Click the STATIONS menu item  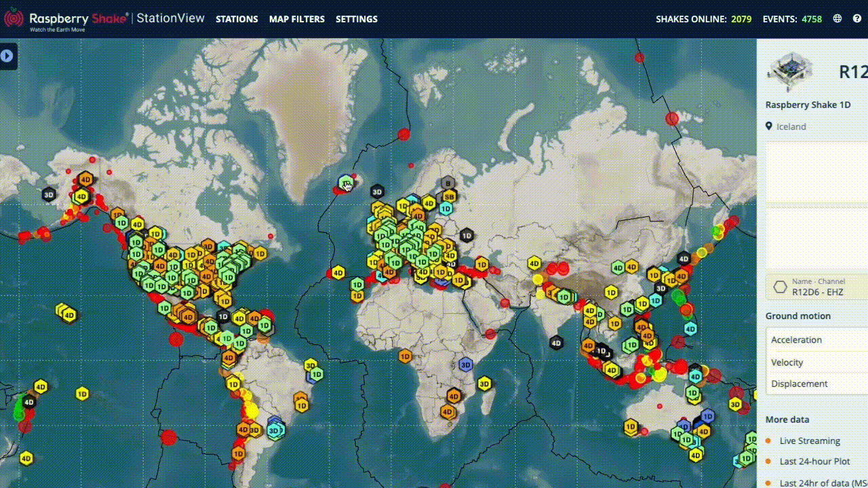237,19
